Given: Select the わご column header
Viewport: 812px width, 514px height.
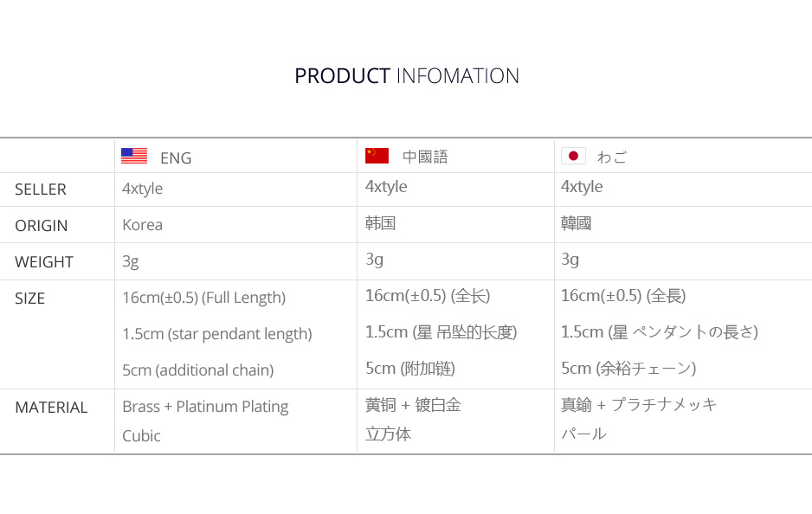Looking at the screenshot, I should coord(612,157).
